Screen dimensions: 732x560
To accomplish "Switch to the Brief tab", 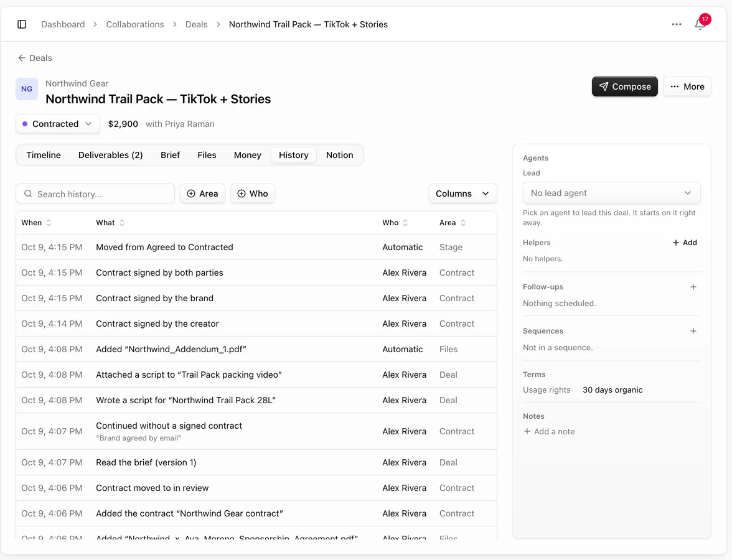I will [170, 155].
